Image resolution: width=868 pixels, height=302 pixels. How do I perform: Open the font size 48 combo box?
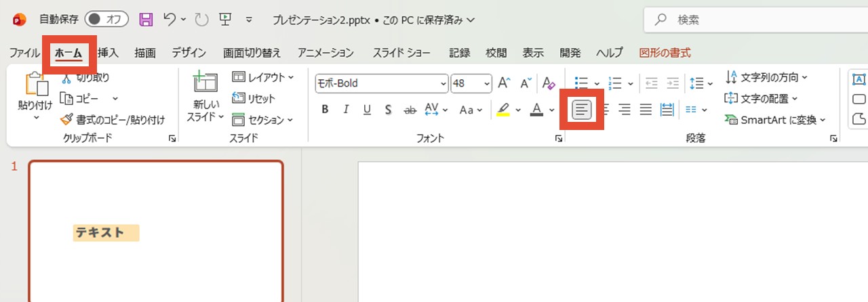click(x=471, y=83)
